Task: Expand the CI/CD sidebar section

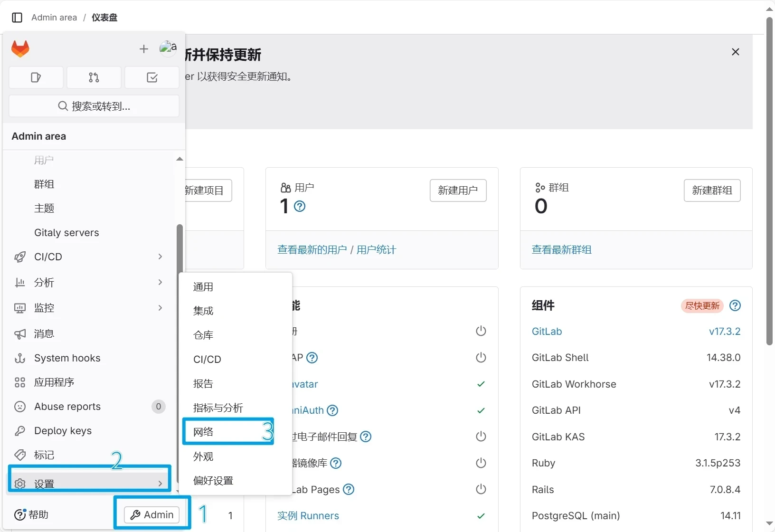Action: 89,257
